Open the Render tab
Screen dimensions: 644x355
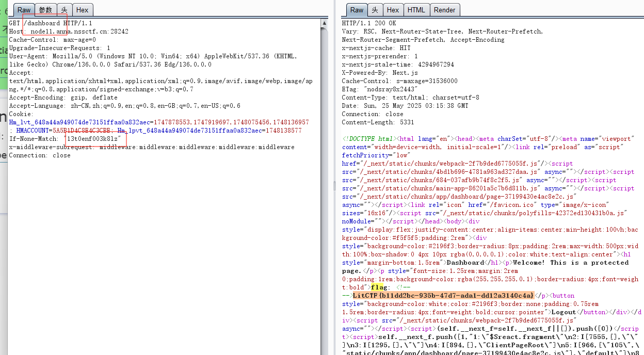pos(444,10)
